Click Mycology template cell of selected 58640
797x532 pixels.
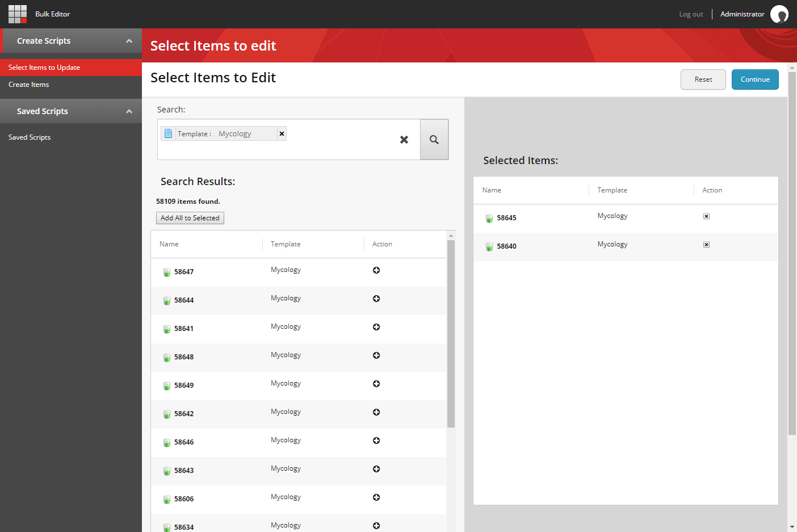pos(613,244)
